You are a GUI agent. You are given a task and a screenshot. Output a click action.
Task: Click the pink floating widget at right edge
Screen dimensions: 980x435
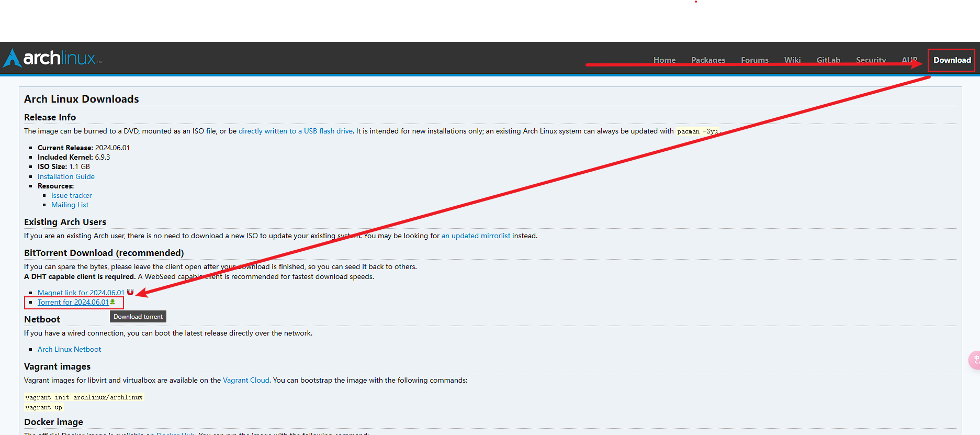975,360
